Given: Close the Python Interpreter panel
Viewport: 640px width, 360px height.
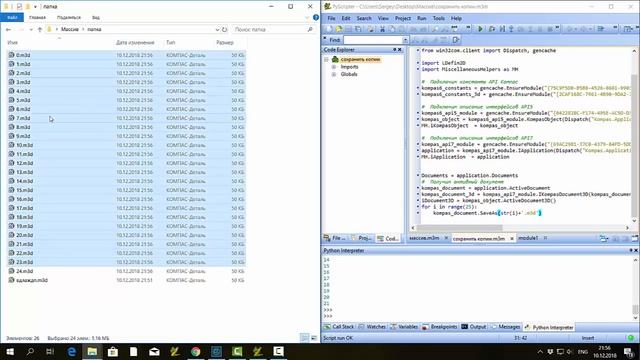Looking at the screenshot, I should point(636,251).
